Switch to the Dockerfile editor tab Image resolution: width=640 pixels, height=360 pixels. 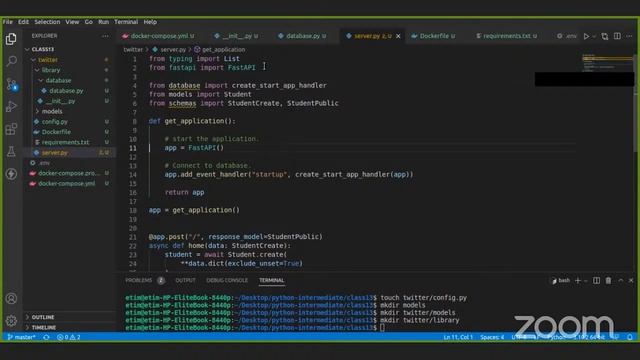433,36
